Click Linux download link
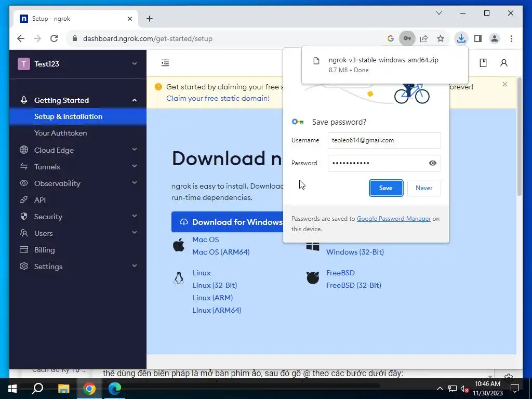The image size is (532, 399). coord(202,273)
